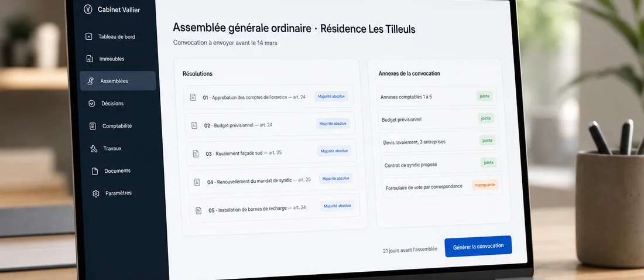644x280 pixels.
Task: Click document icon of resolution 02
Action: coord(194,125)
